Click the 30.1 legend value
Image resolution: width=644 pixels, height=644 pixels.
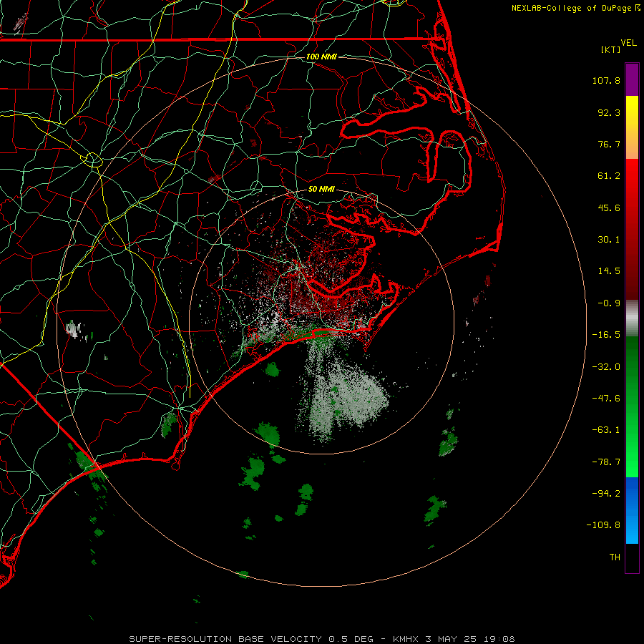(x=609, y=240)
